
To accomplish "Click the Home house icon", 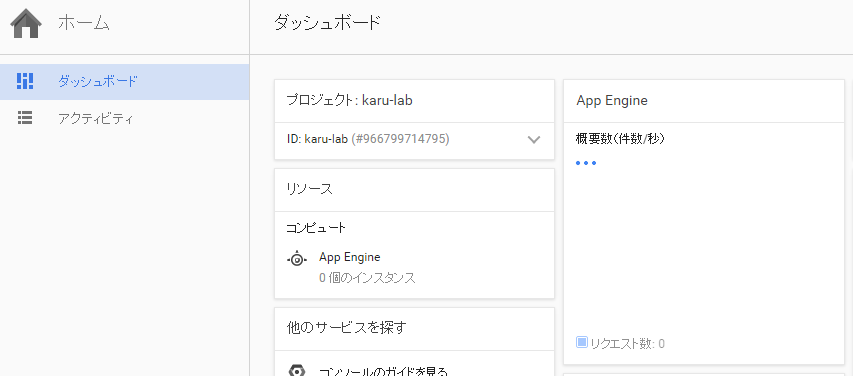I will [x=26, y=23].
